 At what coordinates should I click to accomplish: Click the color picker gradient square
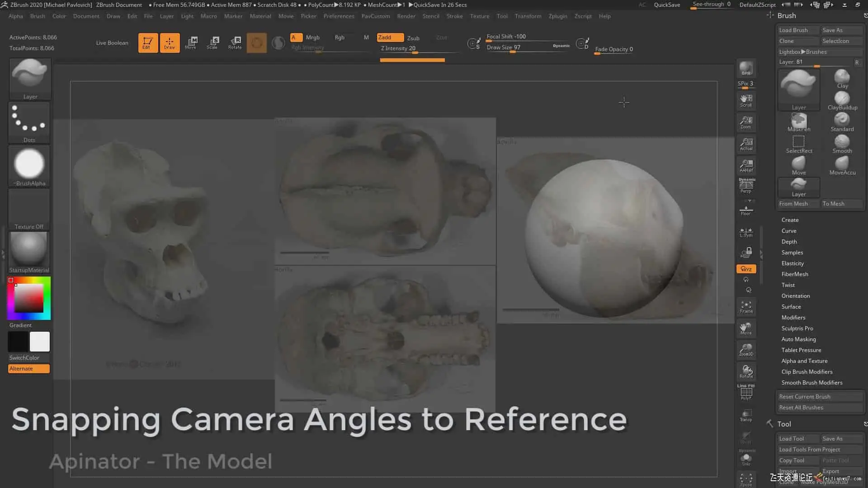pyautogui.click(x=29, y=299)
